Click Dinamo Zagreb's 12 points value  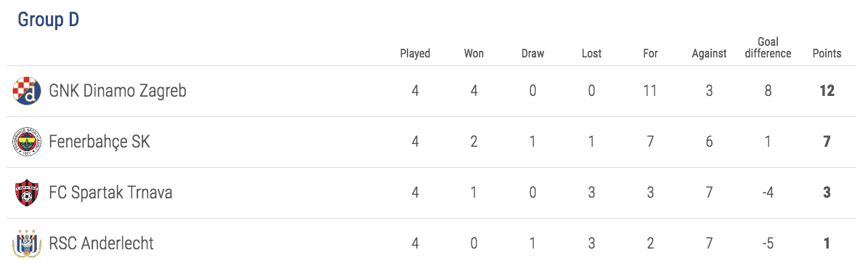tap(827, 91)
